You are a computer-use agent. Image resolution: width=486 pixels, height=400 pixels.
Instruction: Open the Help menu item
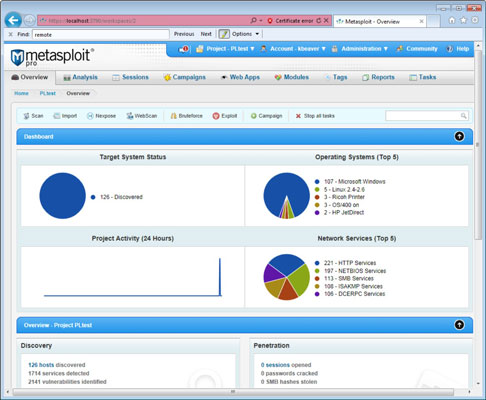(458, 49)
